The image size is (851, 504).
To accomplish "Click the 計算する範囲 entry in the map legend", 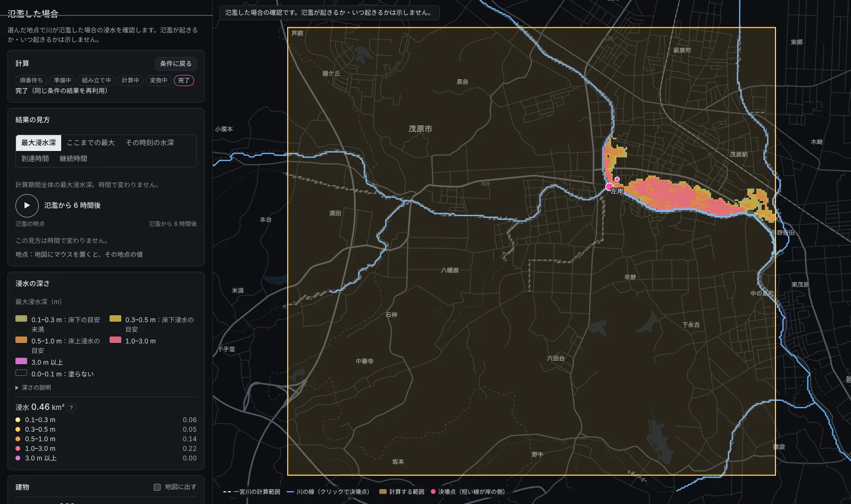I will coord(402,492).
